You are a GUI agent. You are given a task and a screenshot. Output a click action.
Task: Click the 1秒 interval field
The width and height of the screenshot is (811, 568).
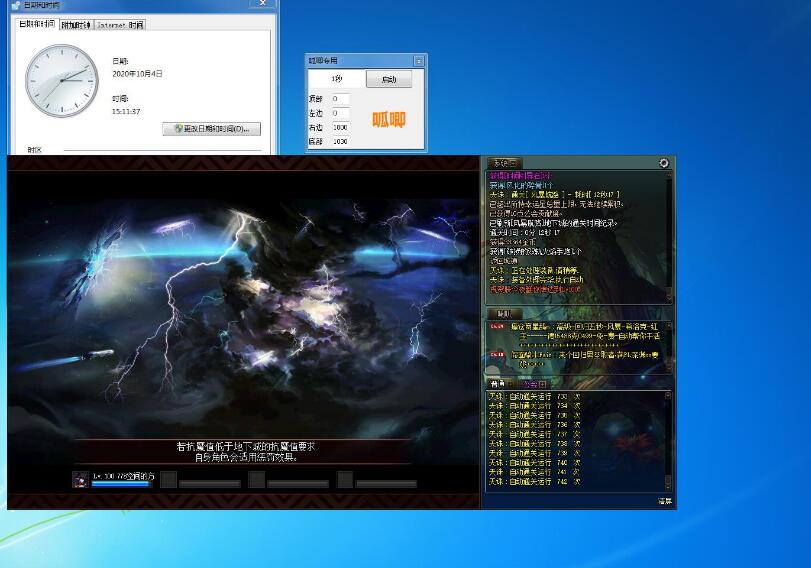[337, 79]
